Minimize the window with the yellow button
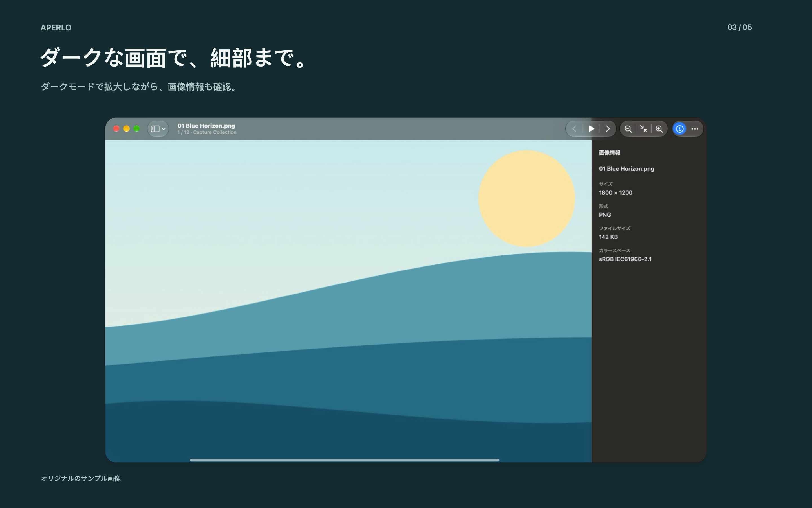The image size is (812, 508). (127, 129)
